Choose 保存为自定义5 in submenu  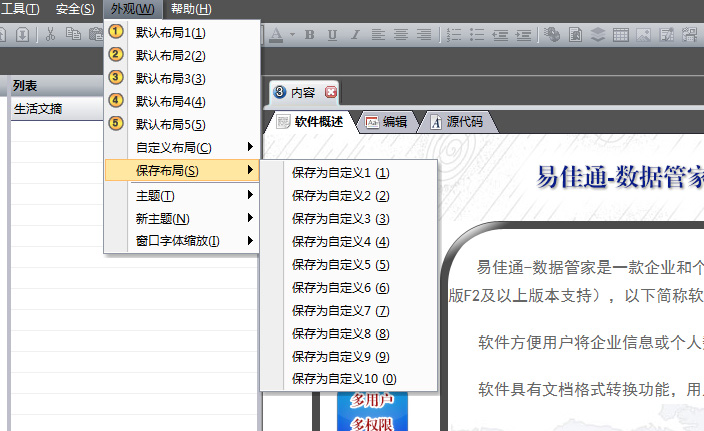[340, 265]
